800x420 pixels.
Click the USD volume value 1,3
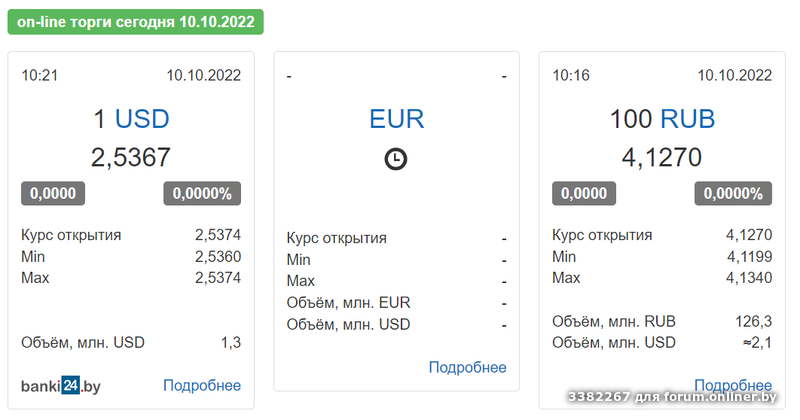pos(231,342)
